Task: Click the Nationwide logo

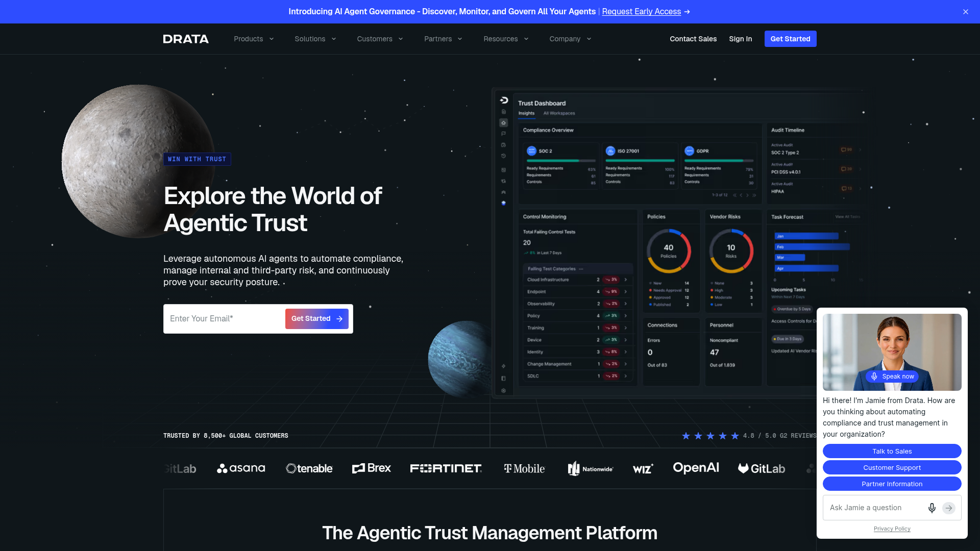Action: [x=591, y=468]
